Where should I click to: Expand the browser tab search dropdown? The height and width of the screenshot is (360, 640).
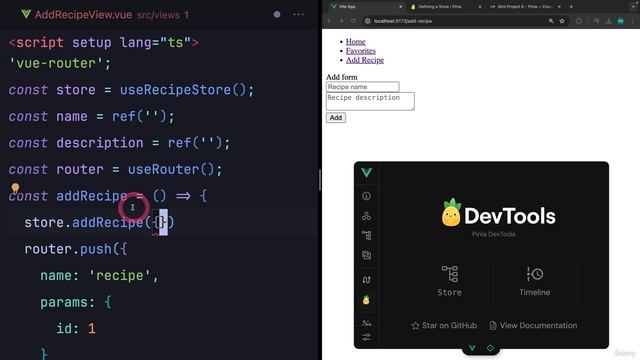(633, 7)
